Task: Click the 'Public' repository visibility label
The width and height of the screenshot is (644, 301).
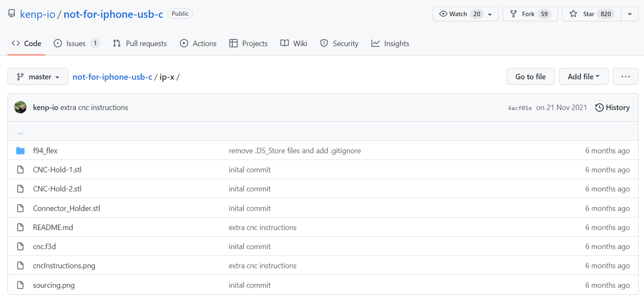Action: pyautogui.click(x=180, y=13)
